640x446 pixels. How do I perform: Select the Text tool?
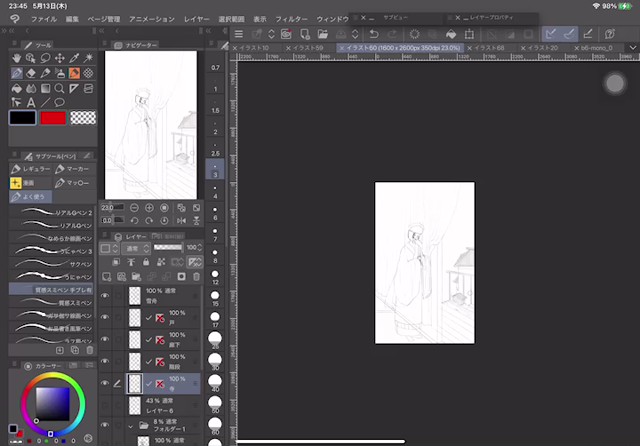pyautogui.click(x=31, y=102)
